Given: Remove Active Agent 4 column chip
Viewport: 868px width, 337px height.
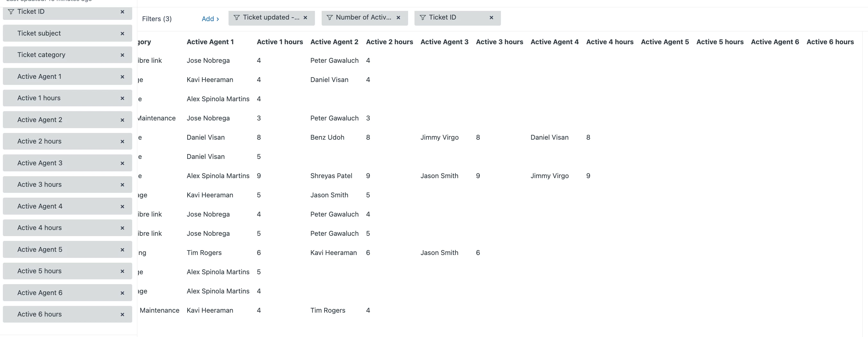Looking at the screenshot, I should tap(122, 206).
